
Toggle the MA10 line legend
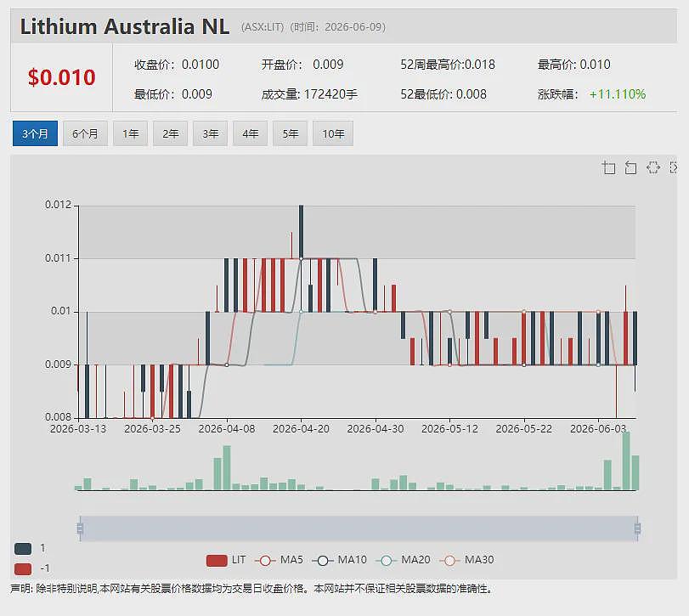coord(339,560)
